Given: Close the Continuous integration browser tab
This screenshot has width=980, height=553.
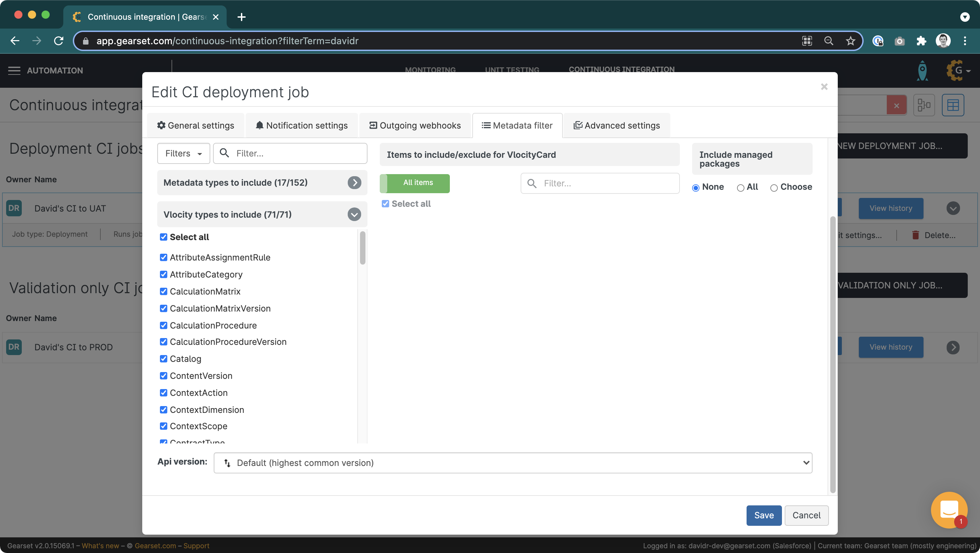Looking at the screenshot, I should (x=216, y=17).
